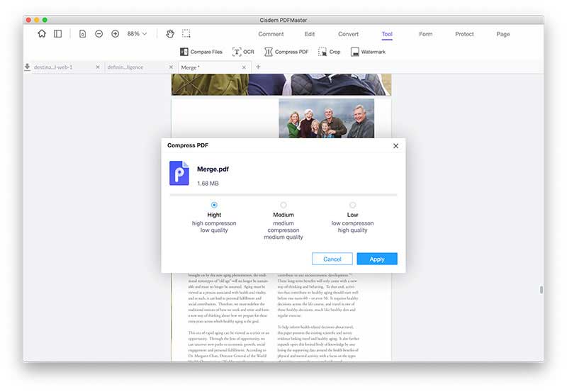This screenshot has width=567, height=392.
Task: Open the Comment tab
Action: point(271,34)
